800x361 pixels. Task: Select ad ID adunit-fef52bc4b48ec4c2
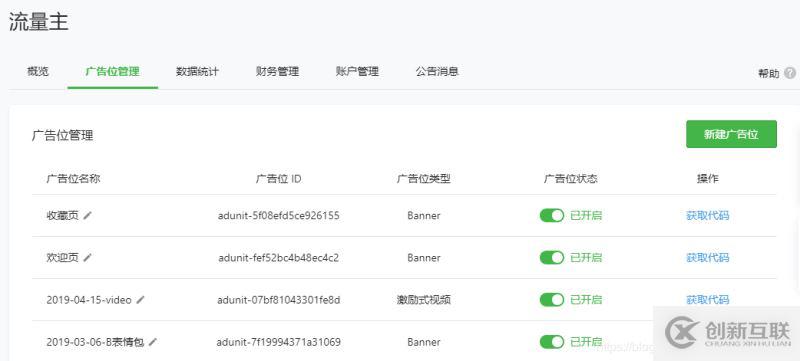tap(279, 257)
